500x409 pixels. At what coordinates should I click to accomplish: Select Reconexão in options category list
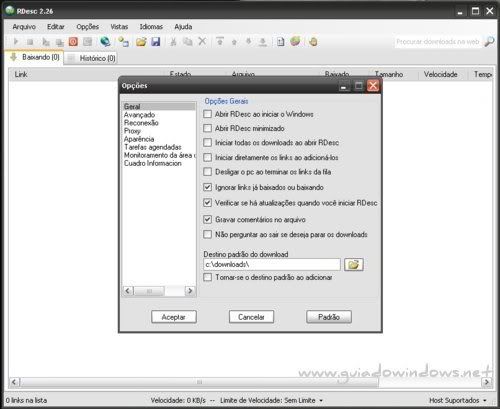click(141, 123)
